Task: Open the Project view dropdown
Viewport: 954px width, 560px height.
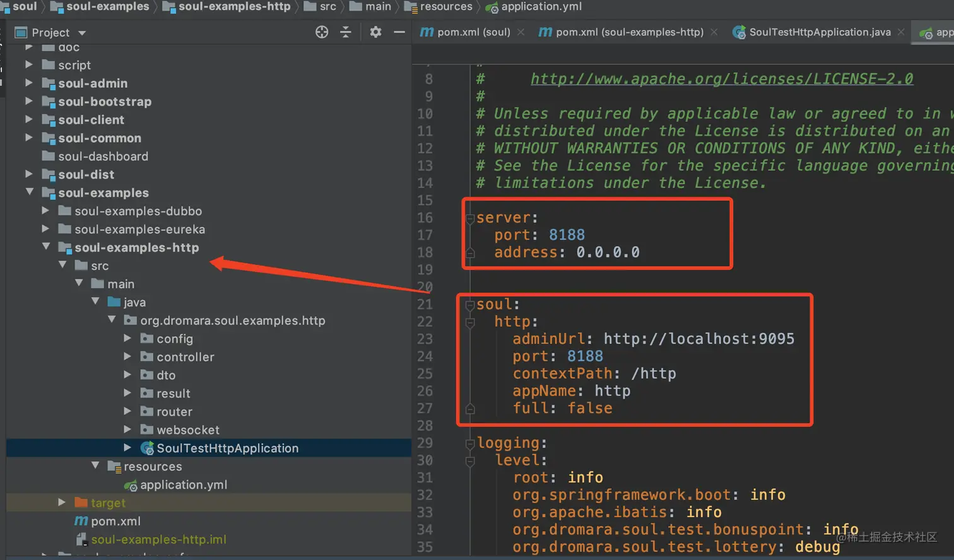Action: click(82, 33)
